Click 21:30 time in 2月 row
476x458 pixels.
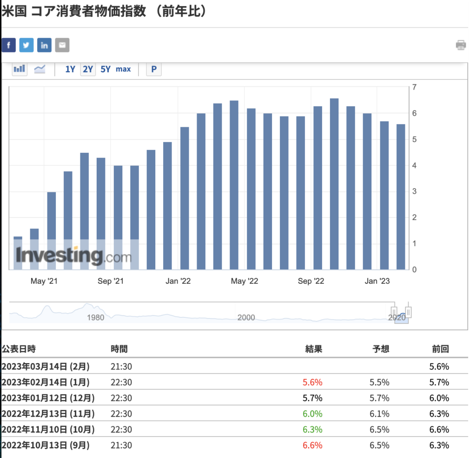coord(121,366)
